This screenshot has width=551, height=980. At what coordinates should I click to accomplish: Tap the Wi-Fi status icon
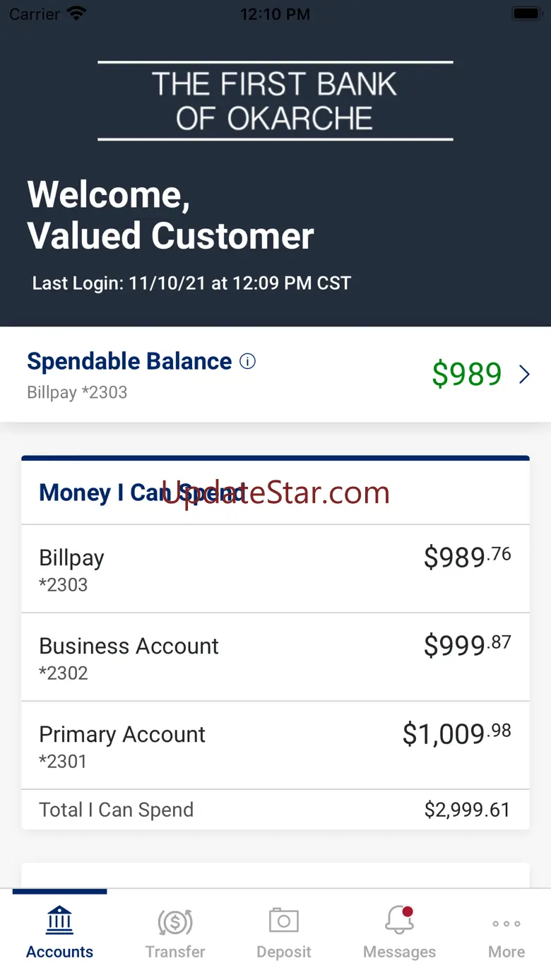(76, 13)
